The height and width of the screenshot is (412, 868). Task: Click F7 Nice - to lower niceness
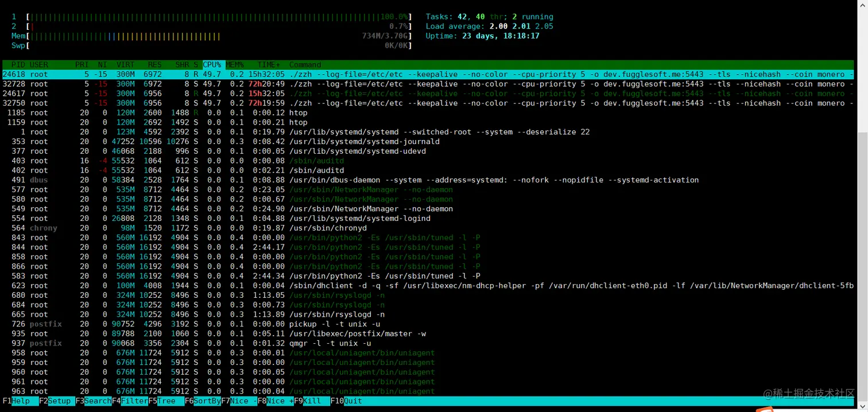pos(239,401)
